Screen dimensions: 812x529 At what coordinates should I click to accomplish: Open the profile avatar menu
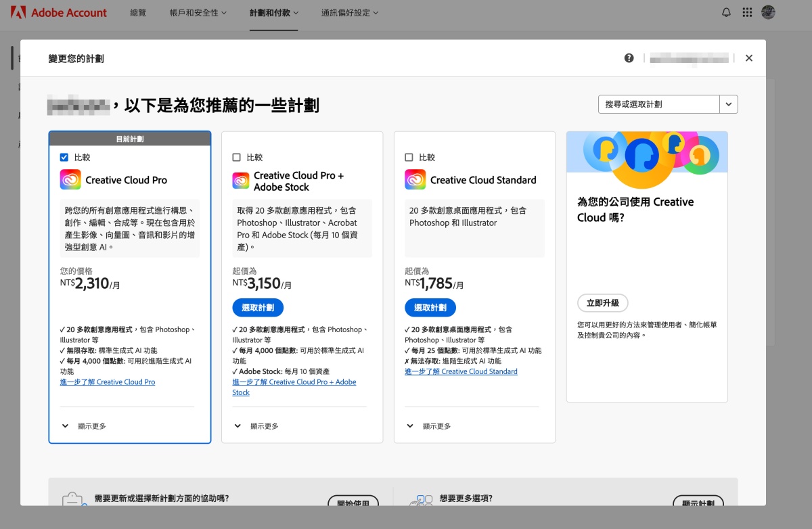tap(768, 12)
